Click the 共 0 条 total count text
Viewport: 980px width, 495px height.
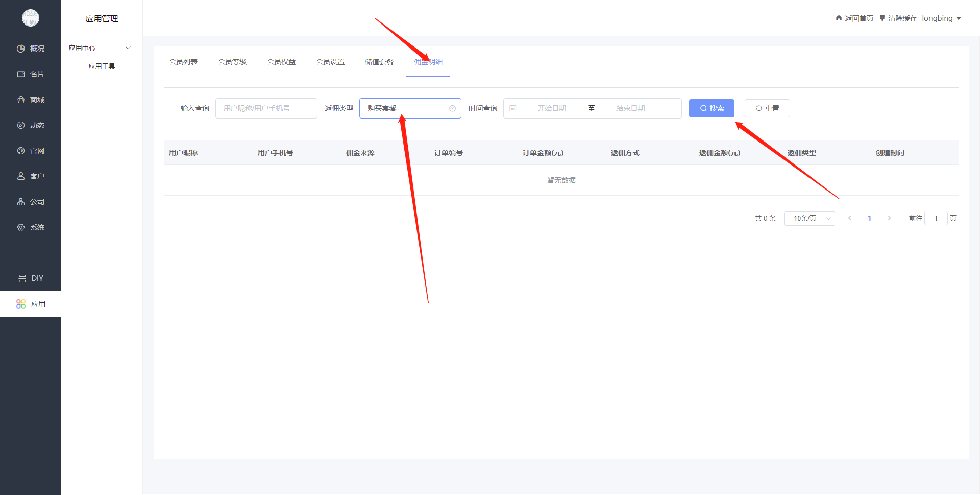765,218
